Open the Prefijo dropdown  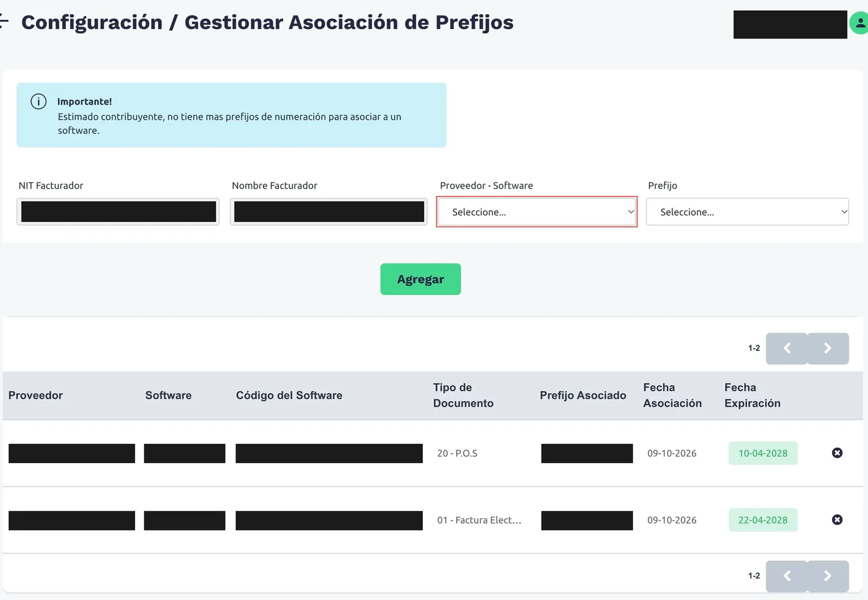point(747,212)
